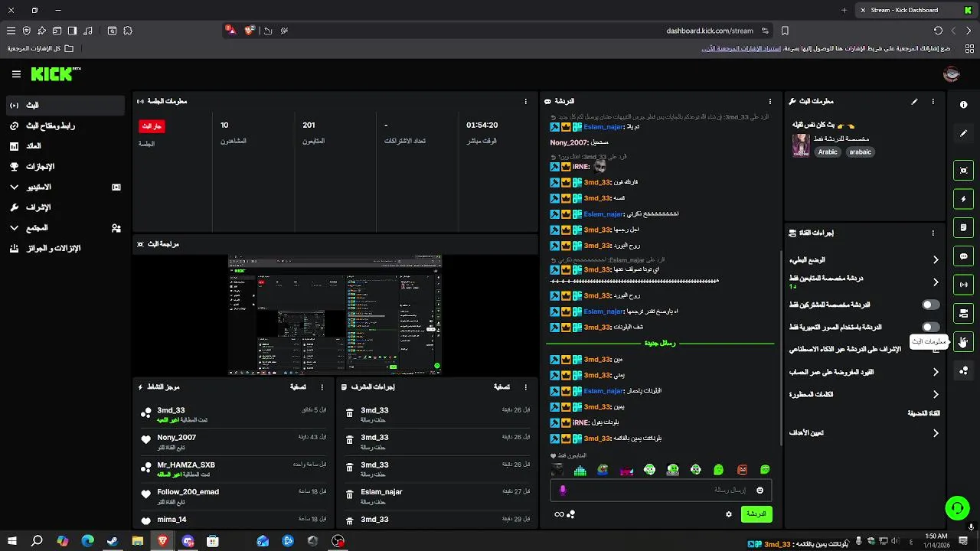Click تصفية filter in activity feed
Image resolution: width=980 pixels, height=551 pixels.
298,387
